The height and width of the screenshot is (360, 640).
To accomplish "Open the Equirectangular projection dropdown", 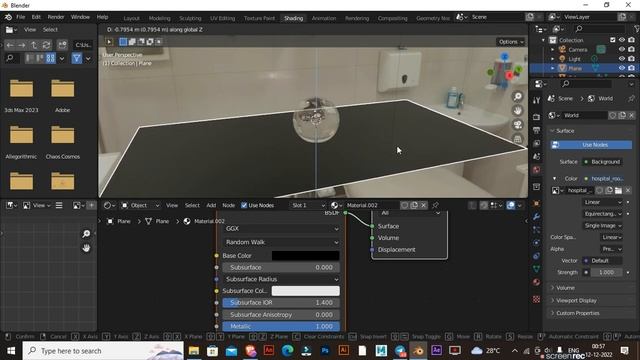I will point(602,214).
